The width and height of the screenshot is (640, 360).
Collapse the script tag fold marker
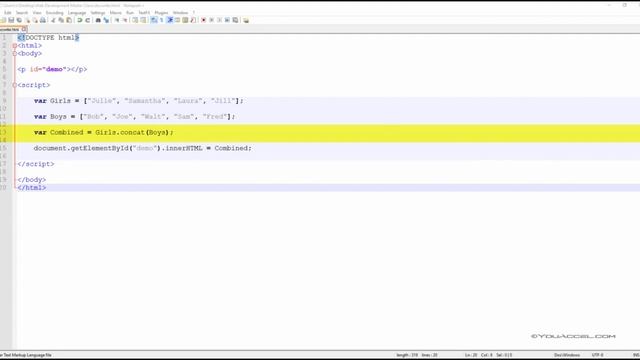(x=15, y=85)
